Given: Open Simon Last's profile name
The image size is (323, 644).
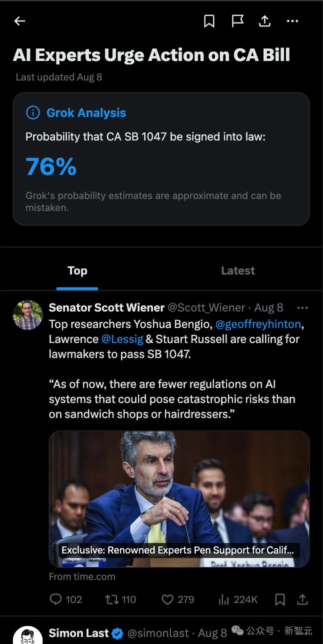Looking at the screenshot, I should click(x=78, y=633).
